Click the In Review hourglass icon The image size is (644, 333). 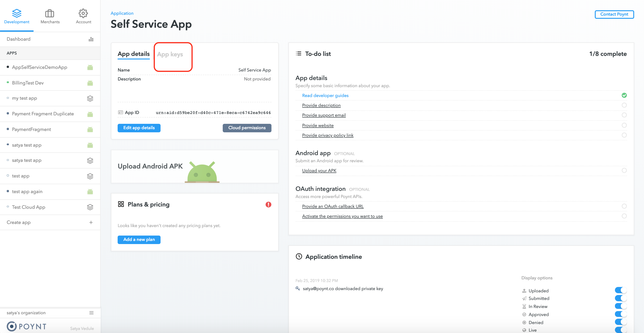point(524,306)
